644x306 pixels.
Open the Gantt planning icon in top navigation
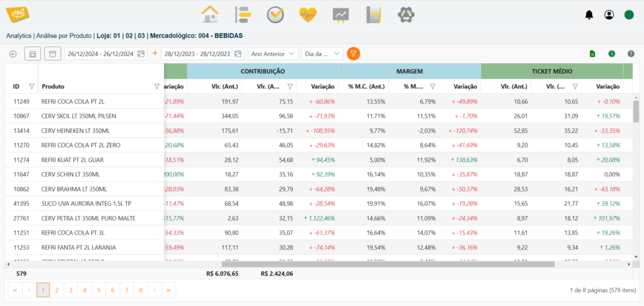[242, 15]
